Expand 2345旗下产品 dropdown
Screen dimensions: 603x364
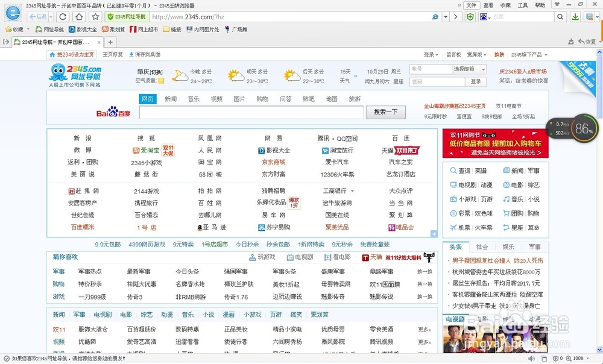[x=529, y=55]
